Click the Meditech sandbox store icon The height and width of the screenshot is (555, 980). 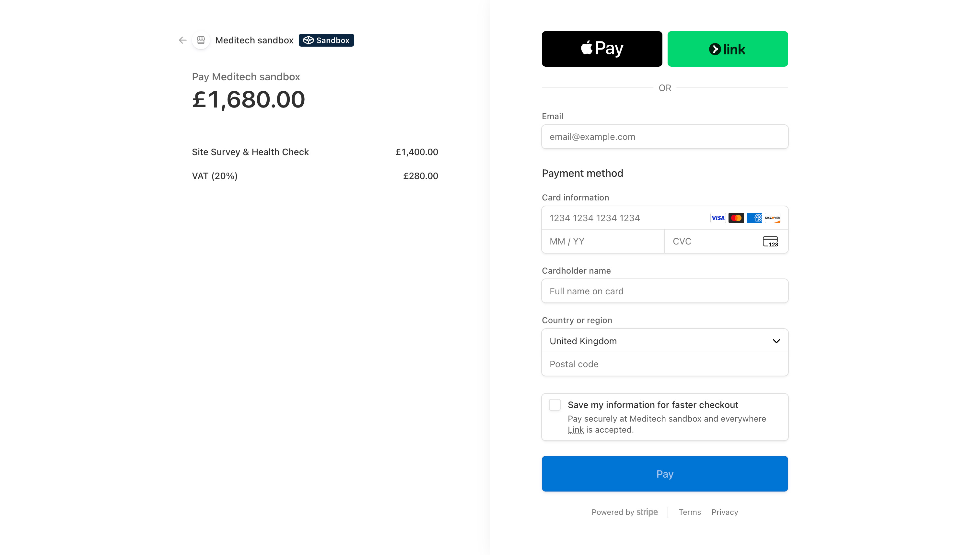point(201,40)
